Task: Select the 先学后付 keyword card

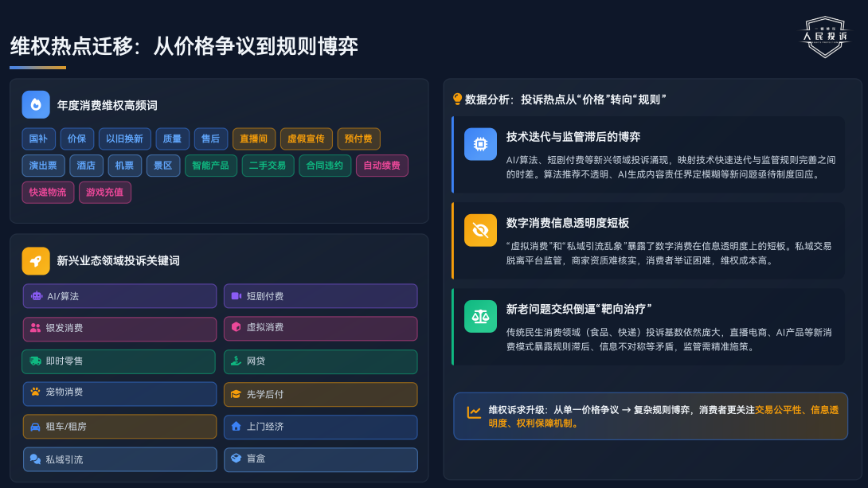Action: (x=320, y=394)
